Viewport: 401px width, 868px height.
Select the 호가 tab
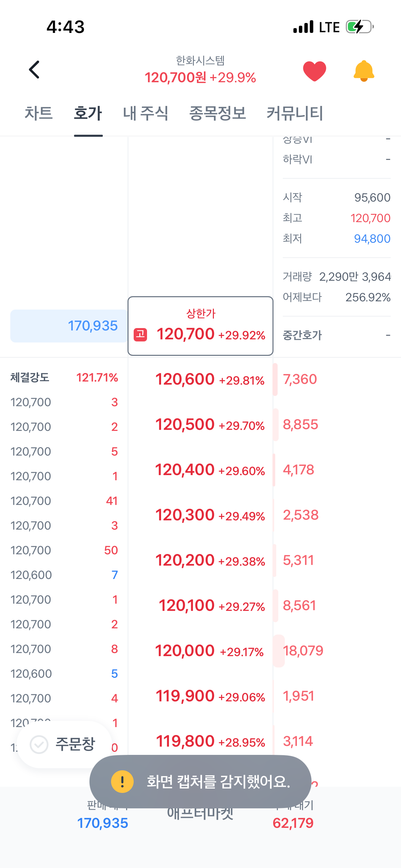point(88,113)
